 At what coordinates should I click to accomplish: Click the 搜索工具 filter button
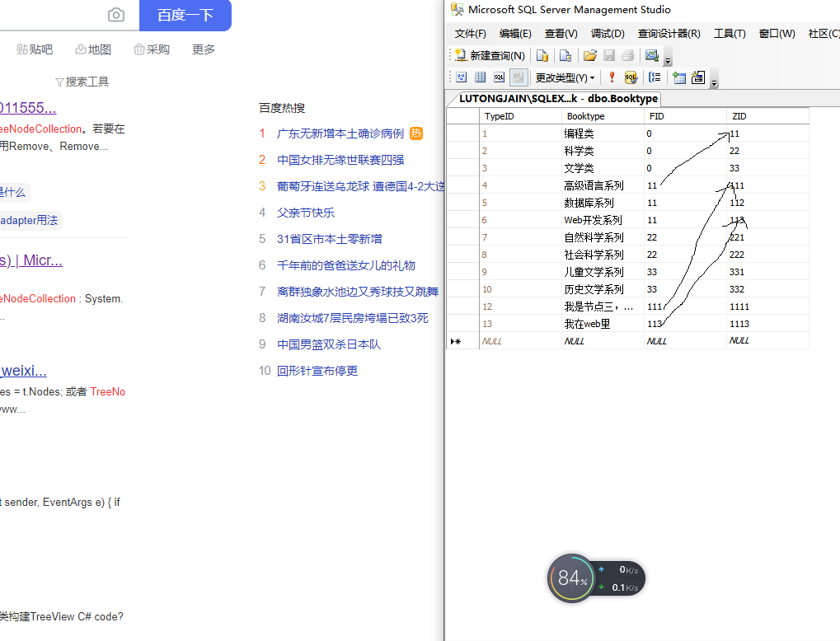(x=82, y=82)
